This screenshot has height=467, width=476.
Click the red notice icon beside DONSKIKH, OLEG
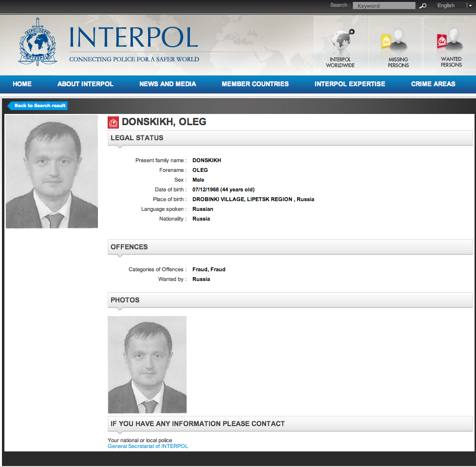(x=113, y=122)
